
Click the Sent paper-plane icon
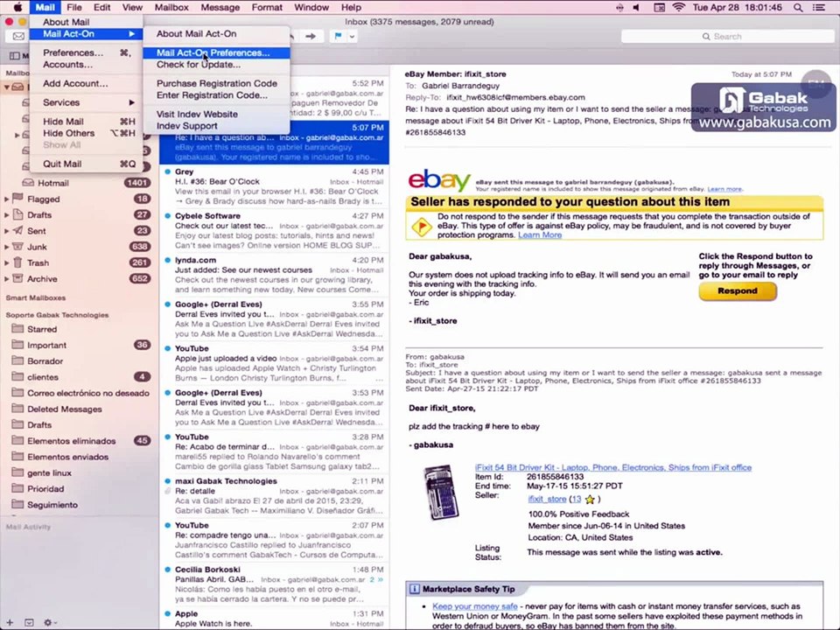pos(17,230)
